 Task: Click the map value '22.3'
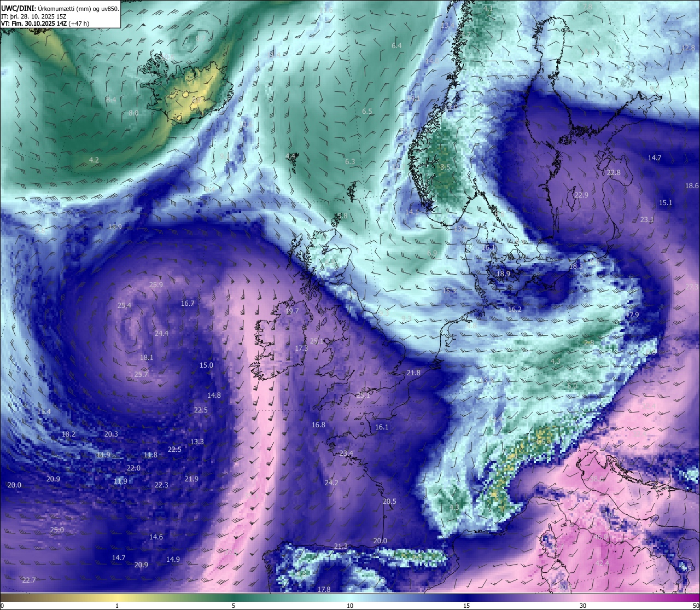point(161,485)
